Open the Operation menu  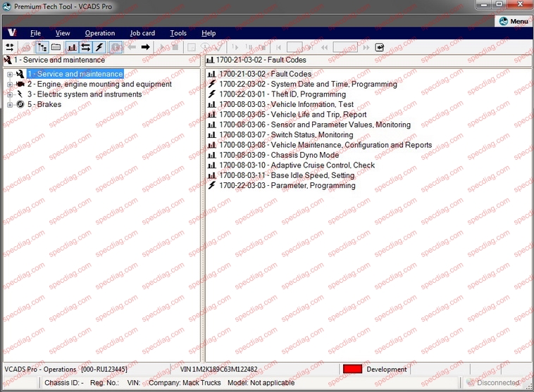pyautogui.click(x=99, y=33)
